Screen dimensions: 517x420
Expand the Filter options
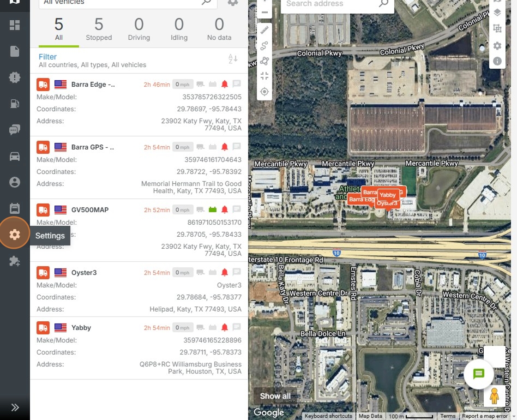coord(48,57)
